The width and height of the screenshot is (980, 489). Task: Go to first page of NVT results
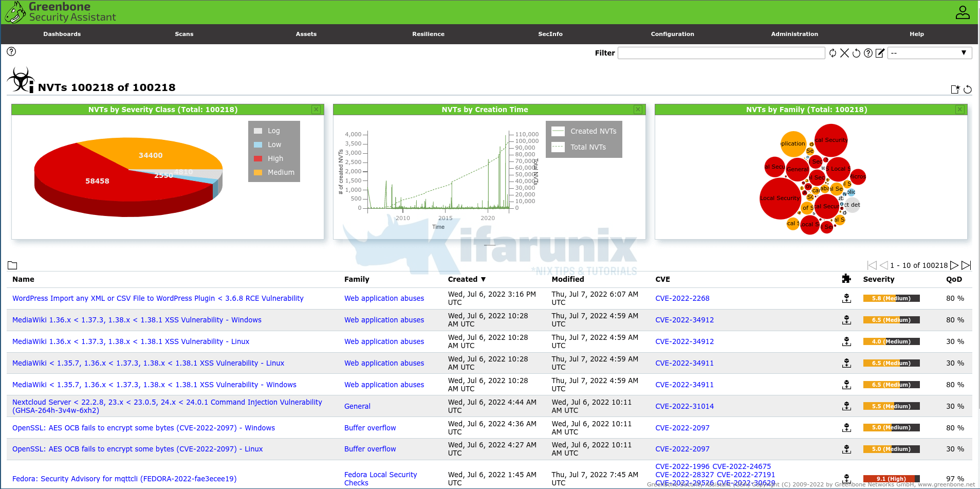(x=872, y=265)
